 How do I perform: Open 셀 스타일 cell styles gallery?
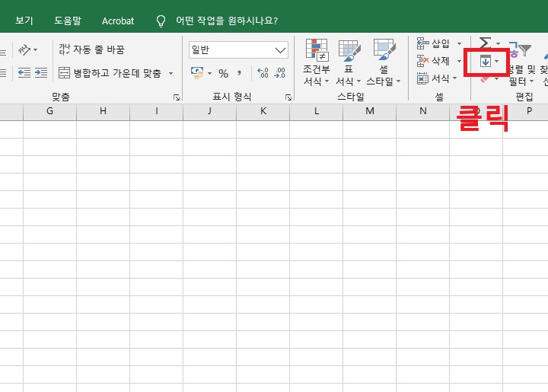384,62
